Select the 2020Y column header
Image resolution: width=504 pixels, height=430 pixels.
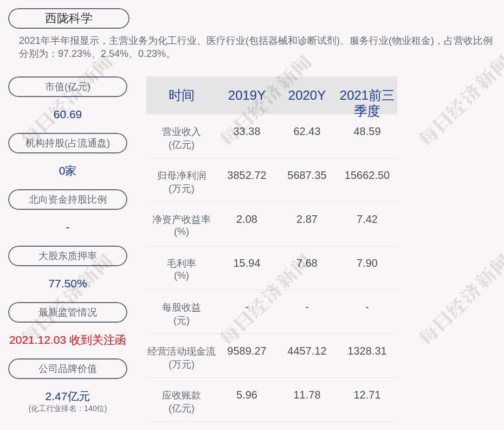[307, 95]
